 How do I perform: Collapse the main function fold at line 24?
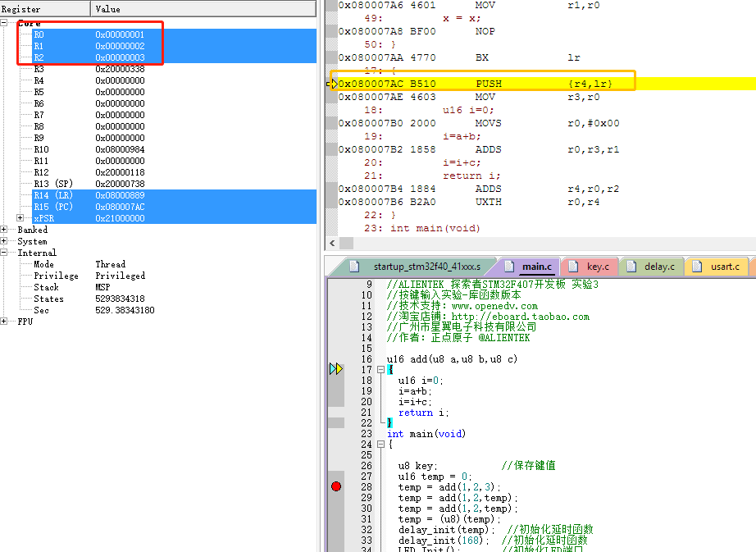tap(381, 445)
